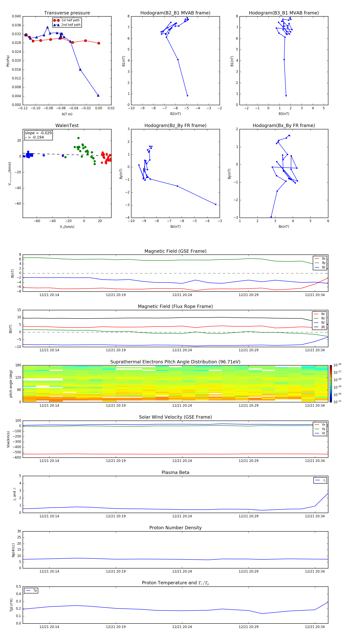This screenshot has width=351, height=644.
Task: Click the 'Np(#/cc)' axis label
Action: 13,550
